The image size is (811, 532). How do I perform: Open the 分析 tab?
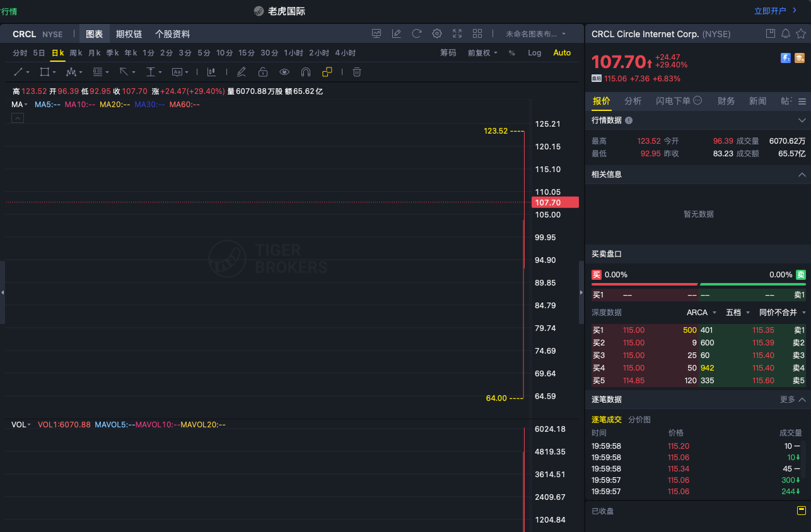(x=633, y=101)
